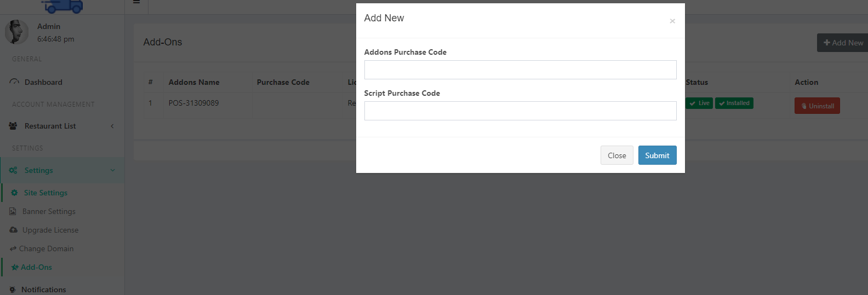The width and height of the screenshot is (868, 295).
Task: Collapse the Settings menu chevron
Action: point(112,170)
